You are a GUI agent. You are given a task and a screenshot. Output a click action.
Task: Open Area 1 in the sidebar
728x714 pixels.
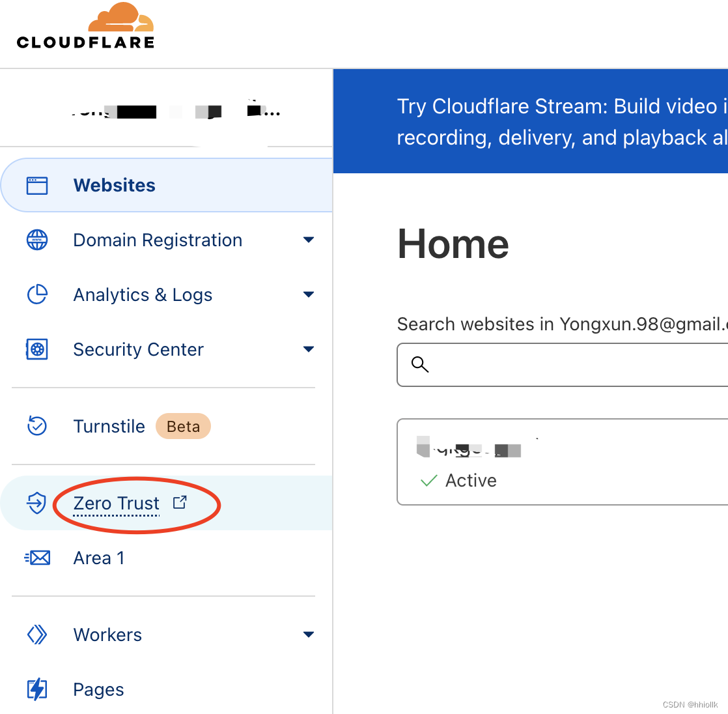(x=99, y=558)
